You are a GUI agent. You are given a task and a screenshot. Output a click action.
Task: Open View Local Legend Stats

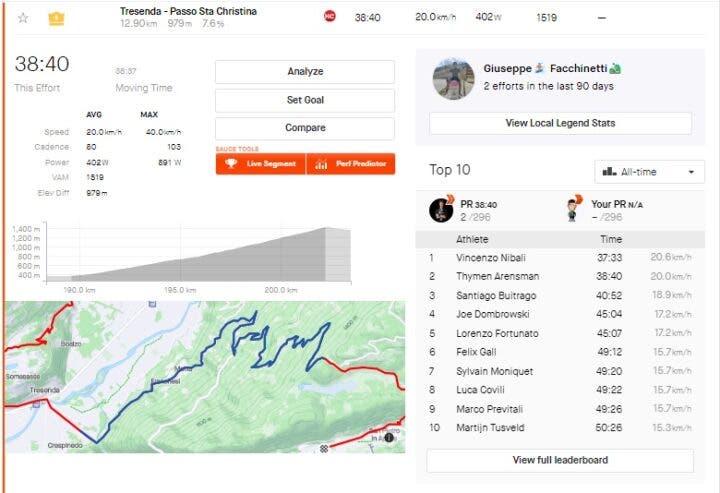[560, 123]
